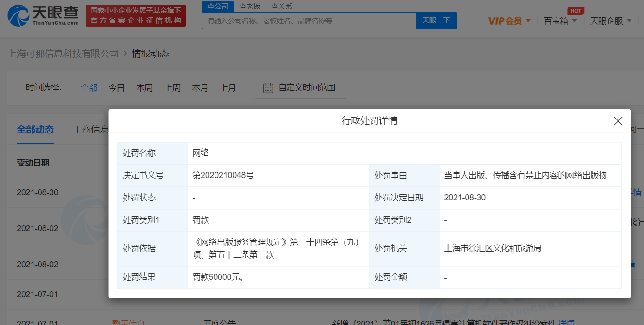
Task: Select the 上月 time filter
Action: coord(228,88)
